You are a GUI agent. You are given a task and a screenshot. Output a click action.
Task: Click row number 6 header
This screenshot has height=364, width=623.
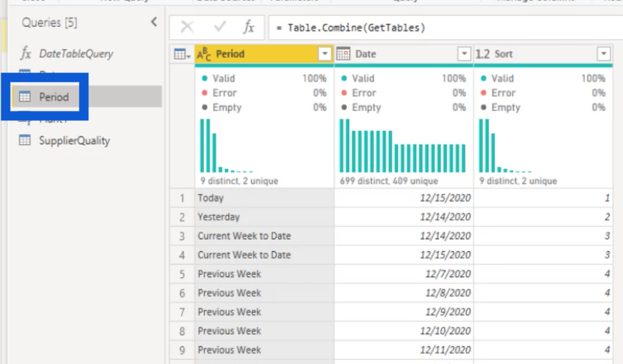click(182, 293)
